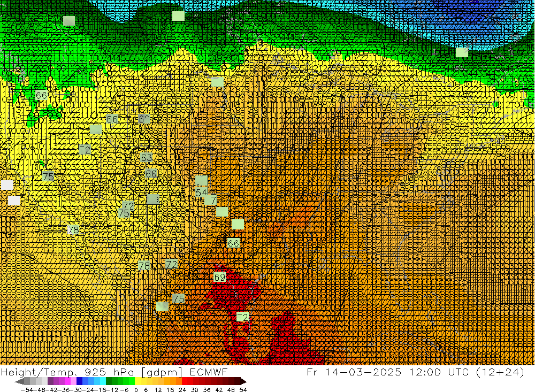Click the contour label reading '63'
Screen dimensions: 535x392
(x=147, y=158)
